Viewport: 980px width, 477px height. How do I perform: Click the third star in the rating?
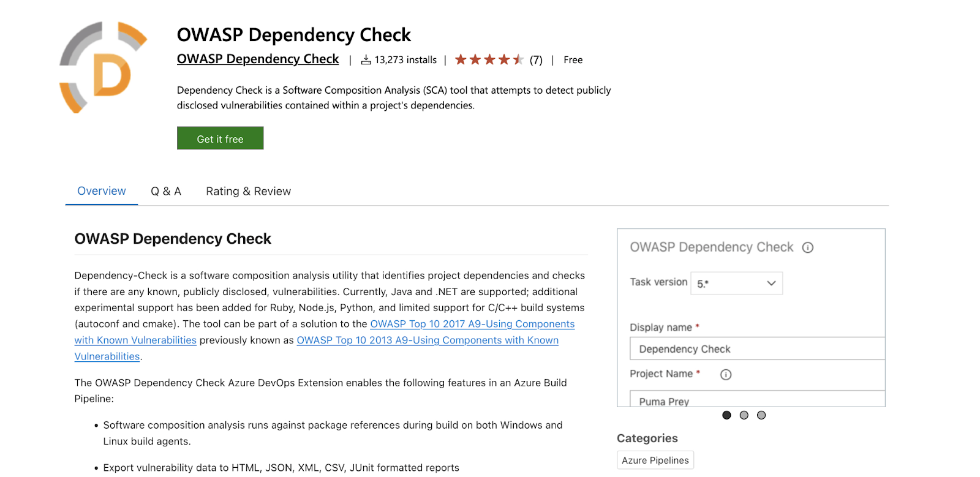[491, 59]
